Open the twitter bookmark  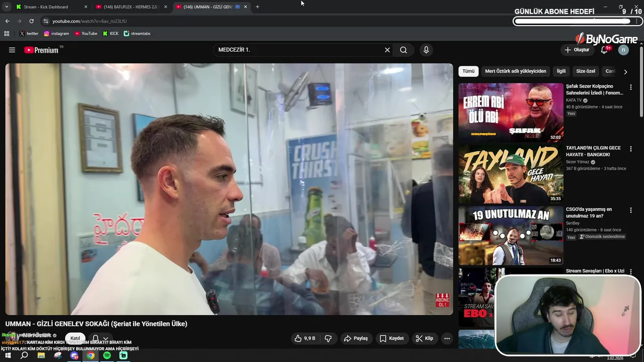click(29, 34)
